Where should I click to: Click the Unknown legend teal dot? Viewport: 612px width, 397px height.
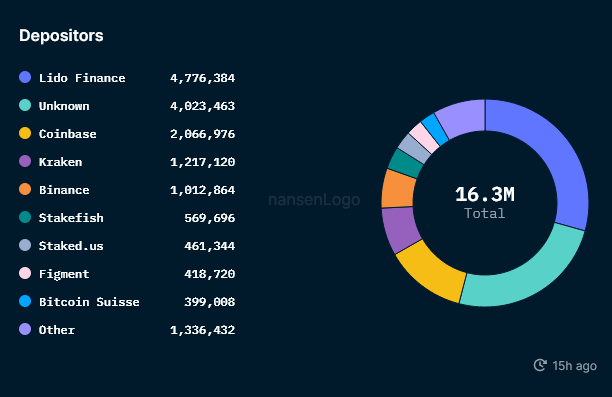tap(25, 105)
